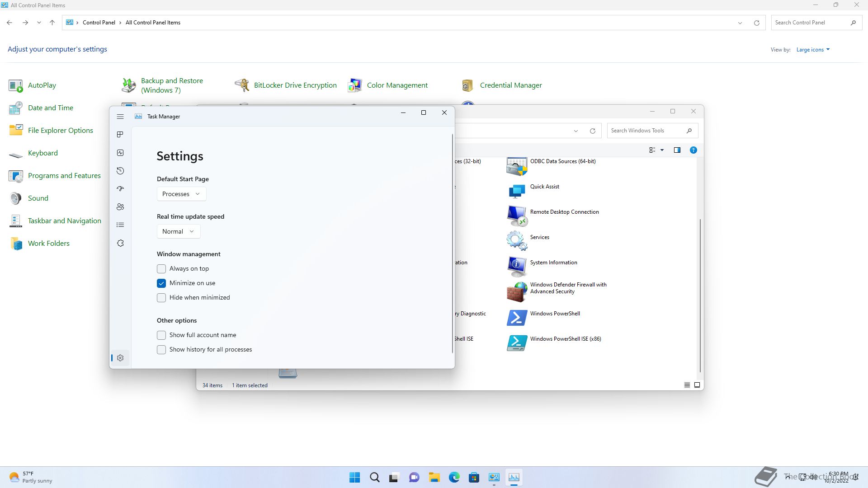This screenshot has height=488, width=868.
Task: Switch Windows Tools to details view
Action: pyautogui.click(x=687, y=385)
